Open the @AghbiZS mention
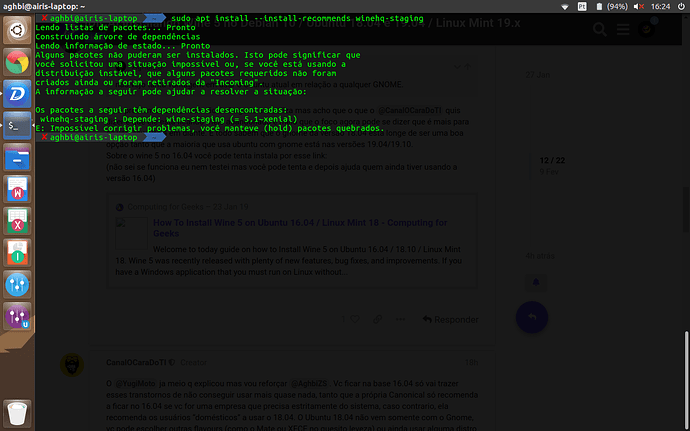Screen dimensions: 690x431 pos(309,383)
